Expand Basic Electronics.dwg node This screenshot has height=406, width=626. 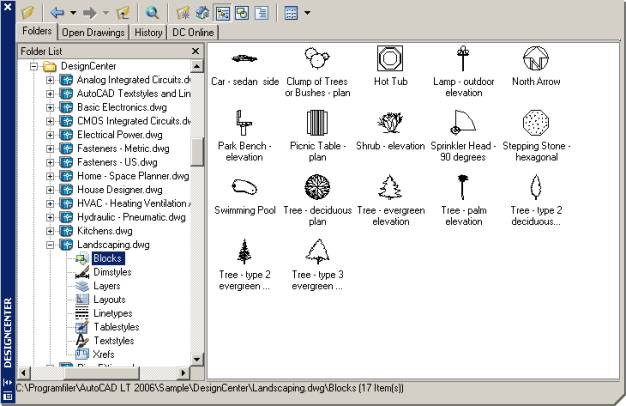click(50, 107)
